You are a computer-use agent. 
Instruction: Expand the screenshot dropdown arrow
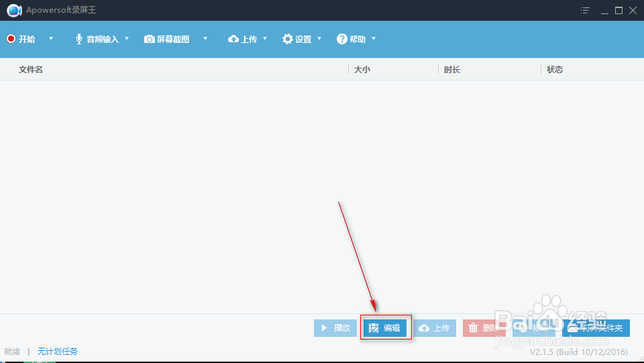205,39
